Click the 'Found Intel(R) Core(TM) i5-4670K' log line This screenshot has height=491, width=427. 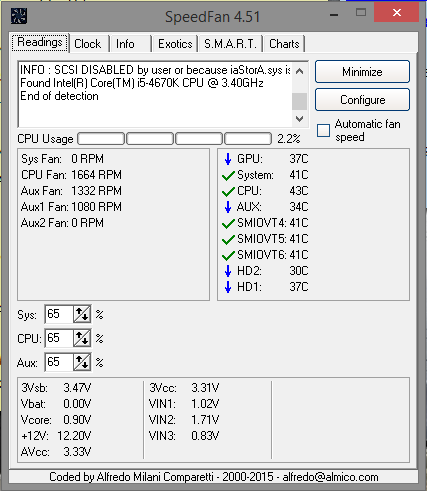click(x=142, y=83)
